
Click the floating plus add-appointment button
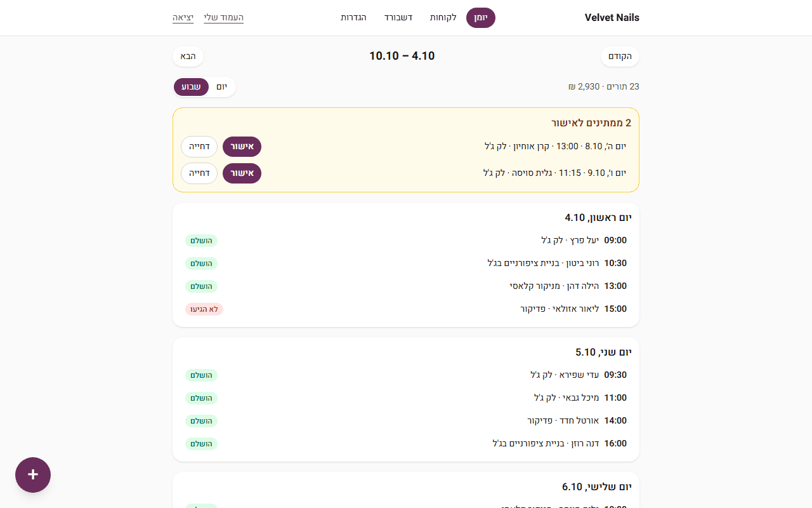pyautogui.click(x=33, y=475)
